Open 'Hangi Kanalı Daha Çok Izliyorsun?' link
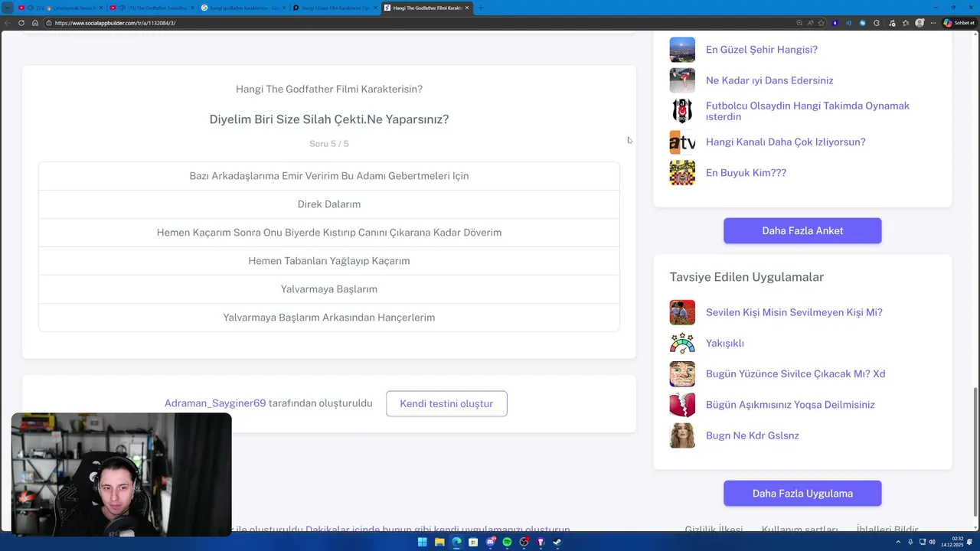 786,142
